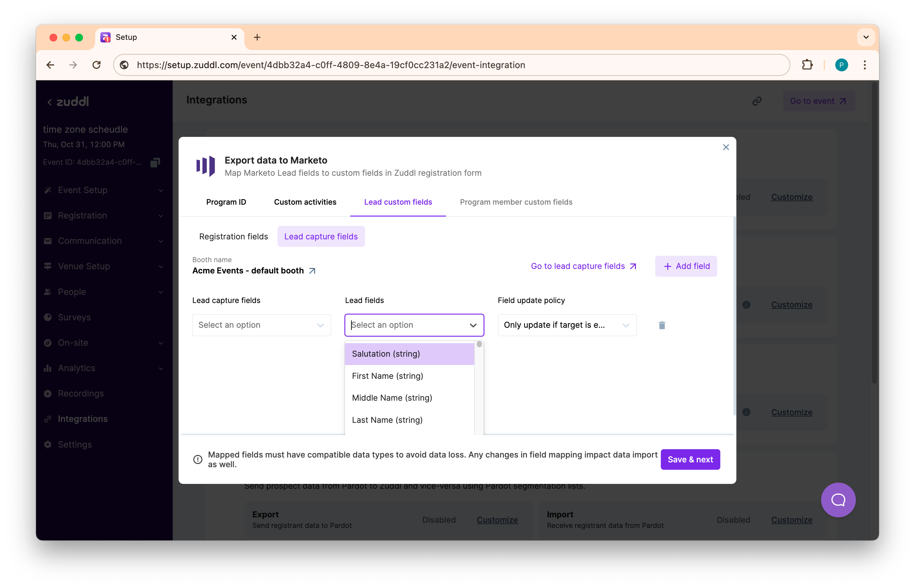The height and width of the screenshot is (588, 915).
Task: Click the arrow icon next to Acme Events booth
Action: [312, 271]
